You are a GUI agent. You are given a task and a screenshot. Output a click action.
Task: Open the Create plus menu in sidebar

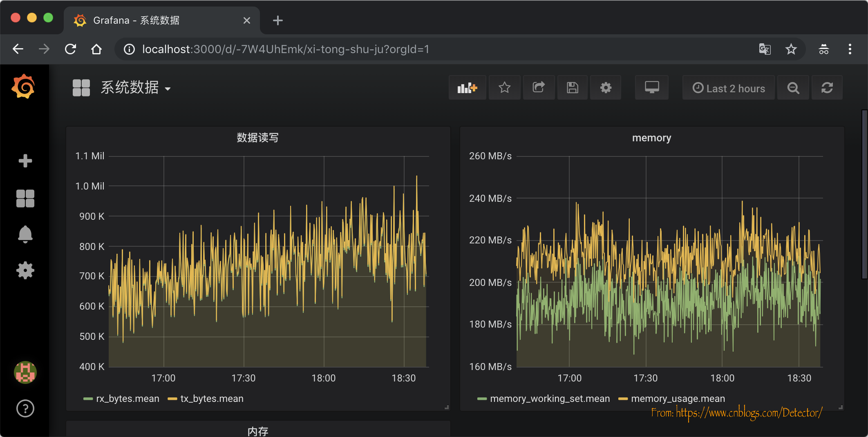25,161
